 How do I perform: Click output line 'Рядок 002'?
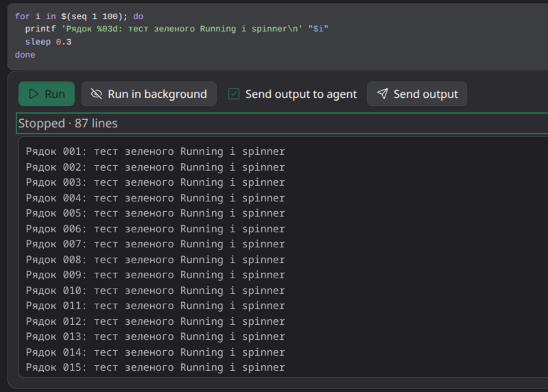(156, 167)
